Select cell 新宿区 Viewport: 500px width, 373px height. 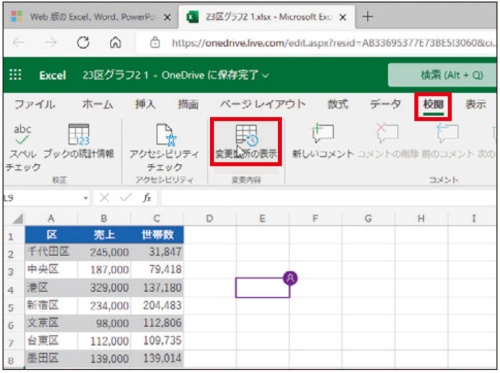(x=51, y=305)
